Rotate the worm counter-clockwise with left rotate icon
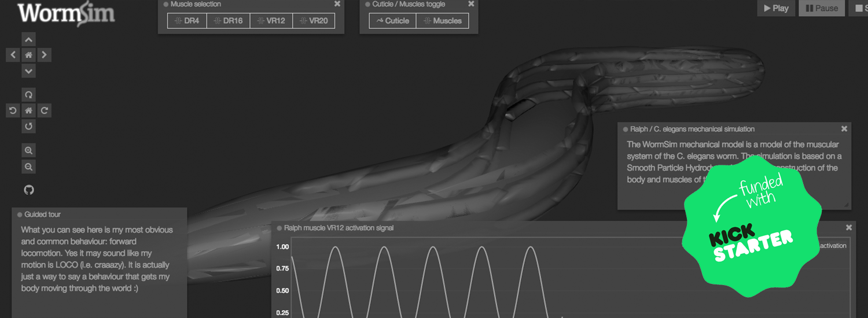 (13, 110)
